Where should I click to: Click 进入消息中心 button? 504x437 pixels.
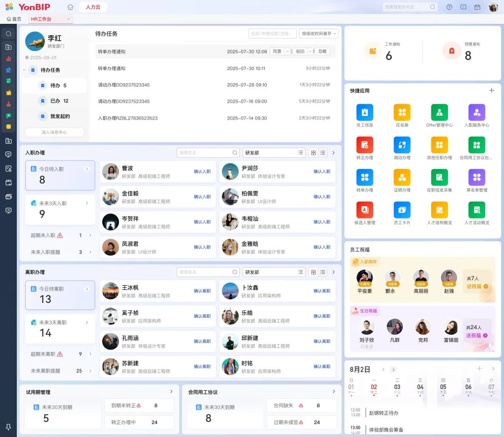[x=54, y=133]
